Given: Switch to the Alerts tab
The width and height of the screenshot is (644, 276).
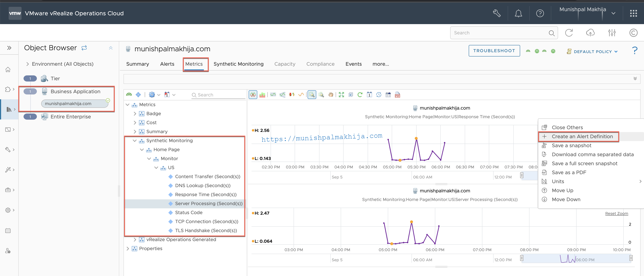Looking at the screenshot, I should 167,64.
